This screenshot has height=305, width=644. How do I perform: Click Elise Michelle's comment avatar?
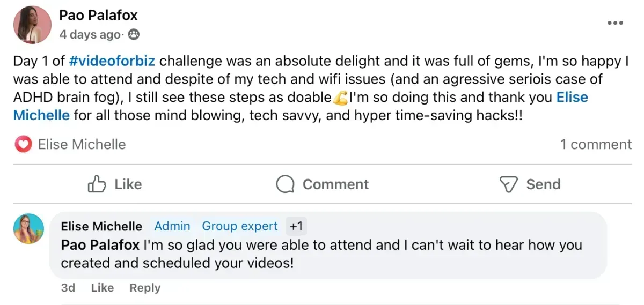point(28,229)
